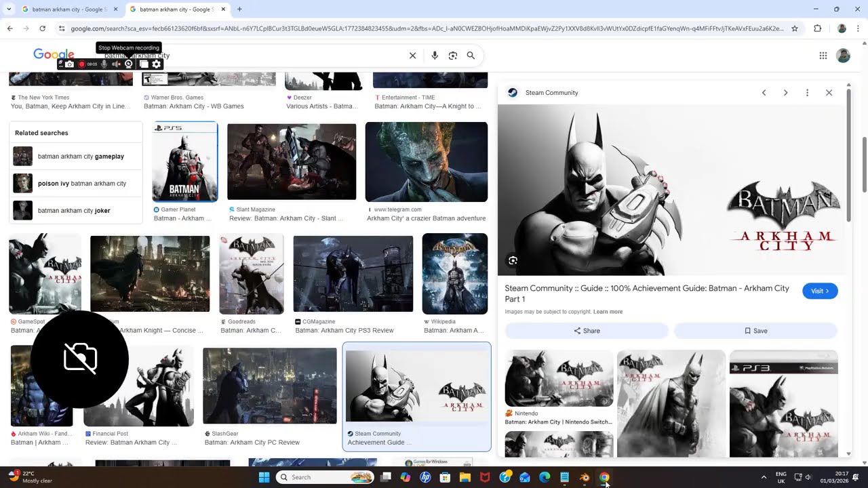
Task: Open PS3 cover related image in panel
Action: pyautogui.click(x=784, y=403)
